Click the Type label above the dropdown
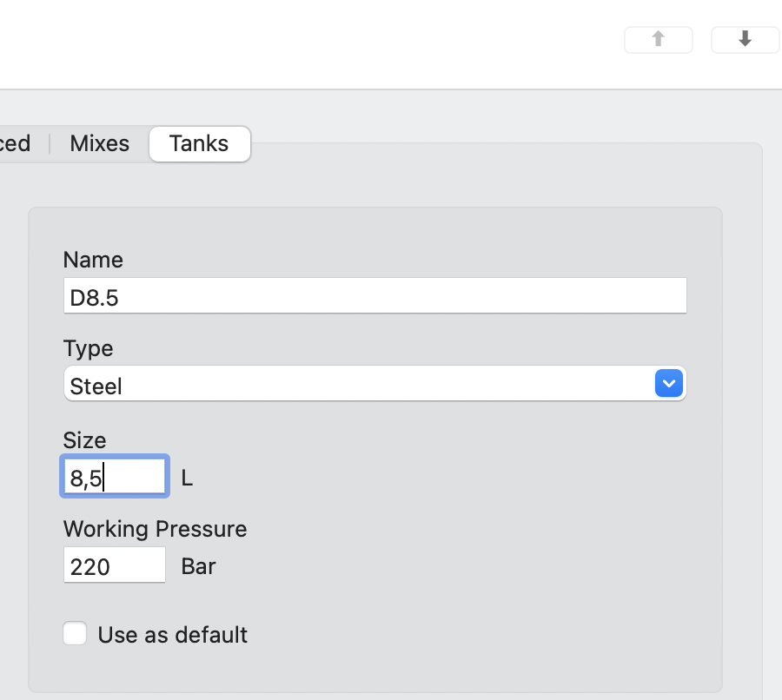The width and height of the screenshot is (782, 700). pos(88,348)
